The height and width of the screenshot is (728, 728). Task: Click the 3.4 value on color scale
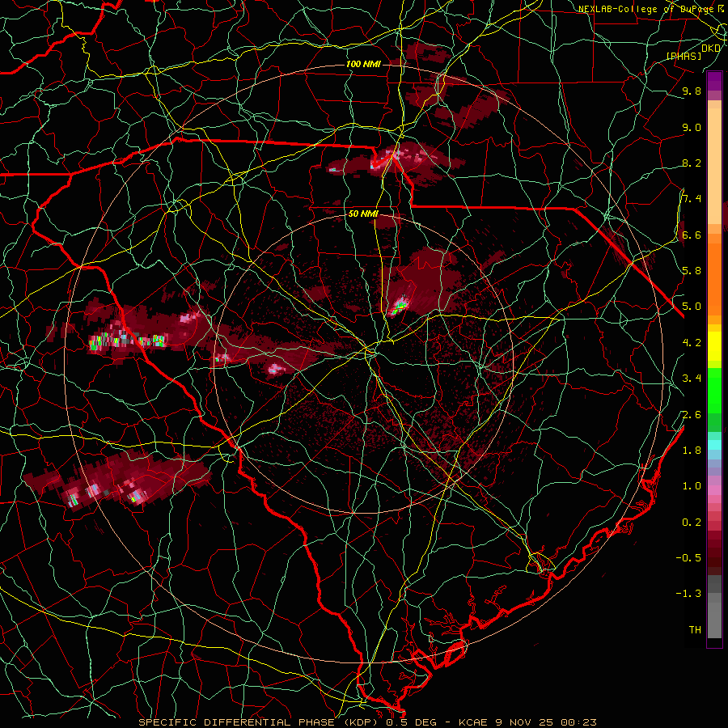(x=692, y=379)
